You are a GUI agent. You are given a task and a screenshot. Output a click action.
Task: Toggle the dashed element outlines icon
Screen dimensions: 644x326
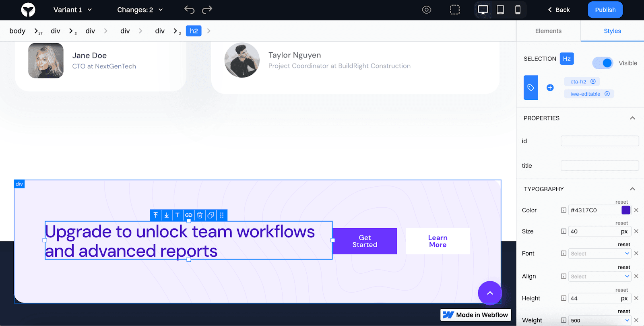pyautogui.click(x=455, y=10)
